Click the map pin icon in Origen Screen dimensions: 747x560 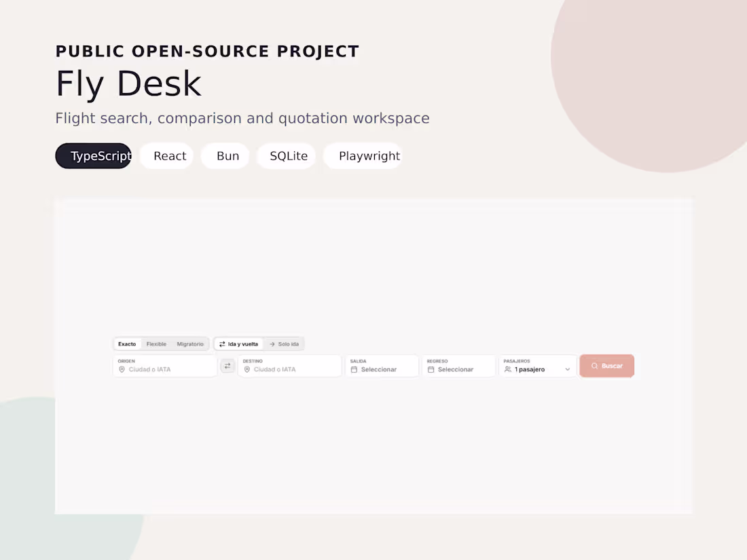(x=122, y=369)
